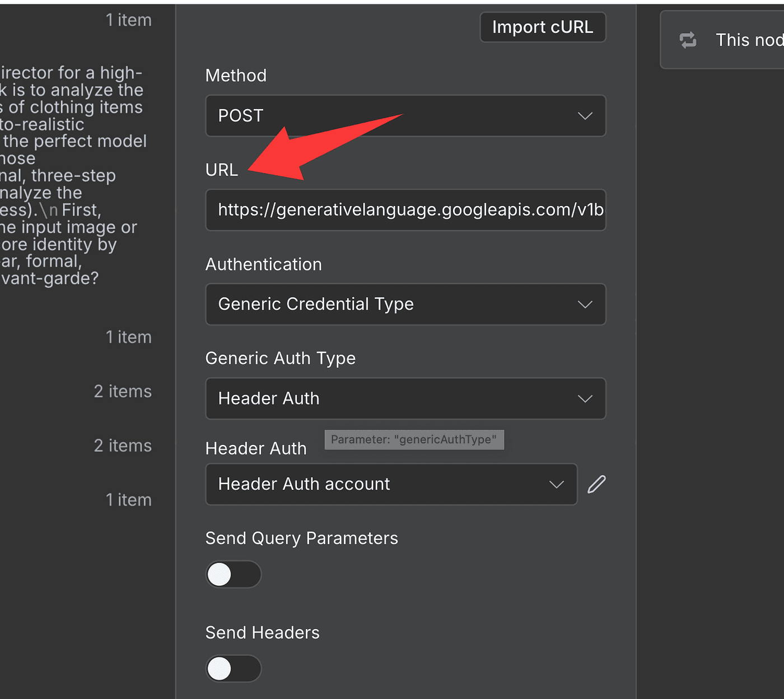784x699 pixels.
Task: Click the lower "2 items" entry
Action: (x=123, y=445)
